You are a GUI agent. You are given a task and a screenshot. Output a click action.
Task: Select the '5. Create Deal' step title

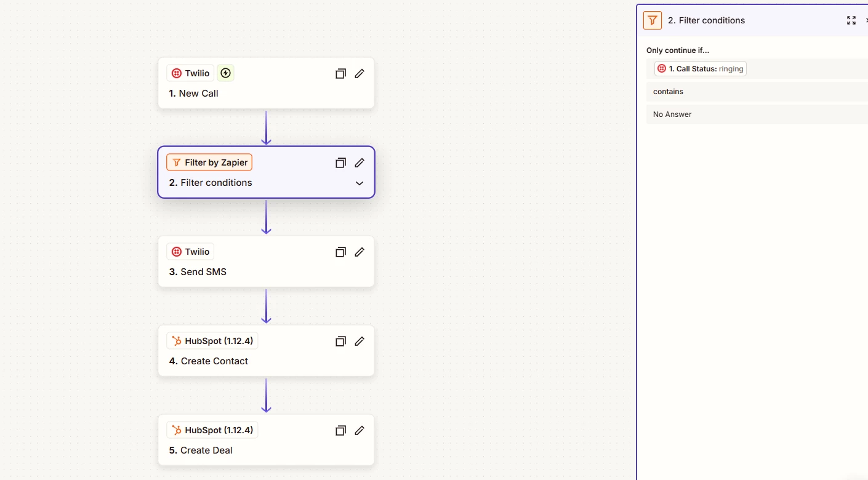click(x=201, y=450)
